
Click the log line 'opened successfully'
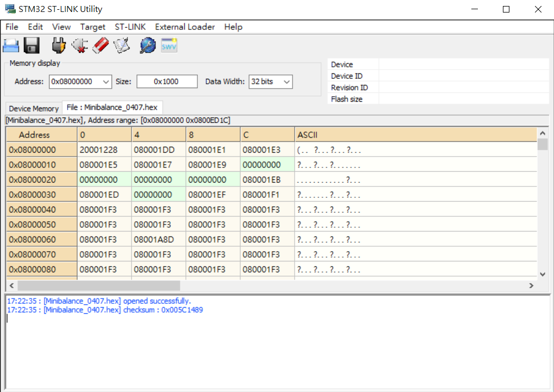point(99,301)
